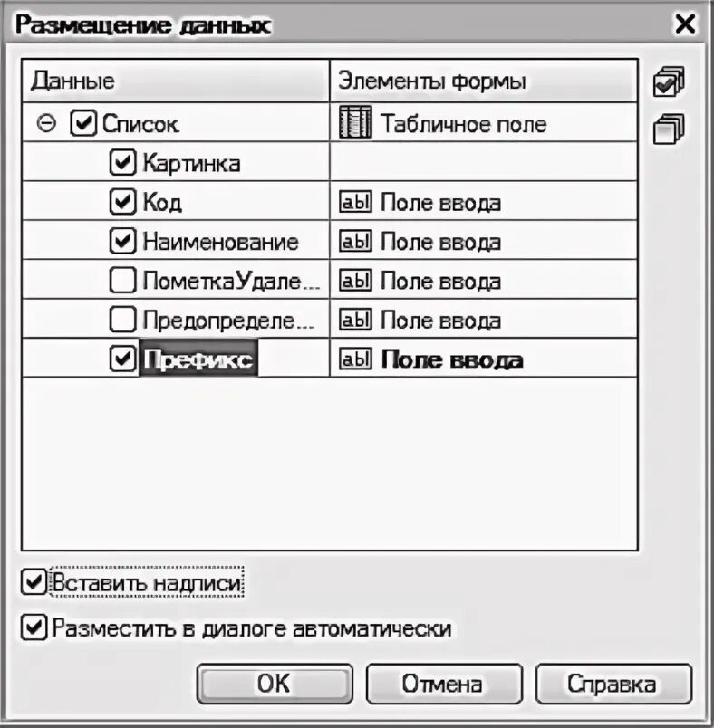Image resolution: width=714 pixels, height=728 pixels.
Task: Select the Префикс row
Action: tap(329, 358)
